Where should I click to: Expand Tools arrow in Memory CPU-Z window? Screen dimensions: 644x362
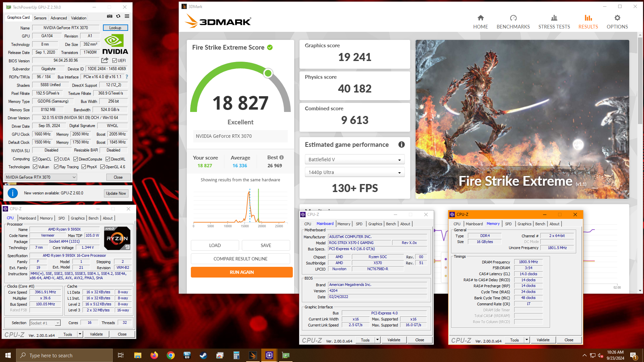[527, 340]
